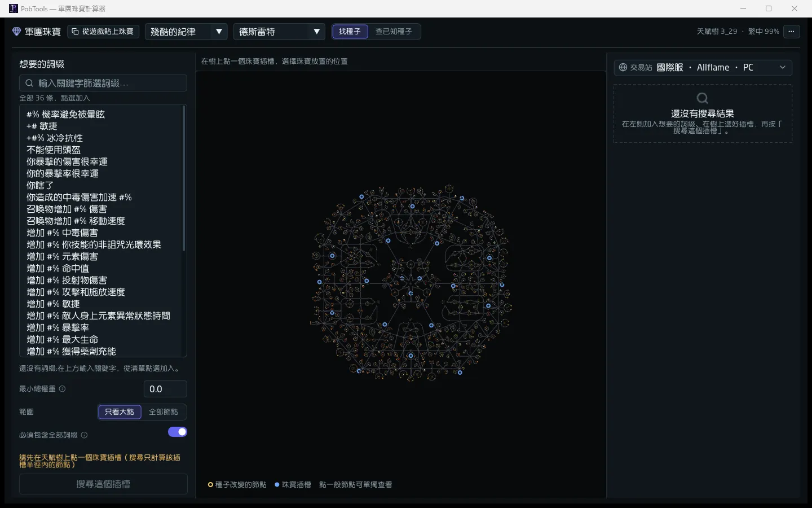Add modifier 你的暴擊率很幸運
Screen dimensions: 812x508
pyautogui.click(x=101, y=173)
